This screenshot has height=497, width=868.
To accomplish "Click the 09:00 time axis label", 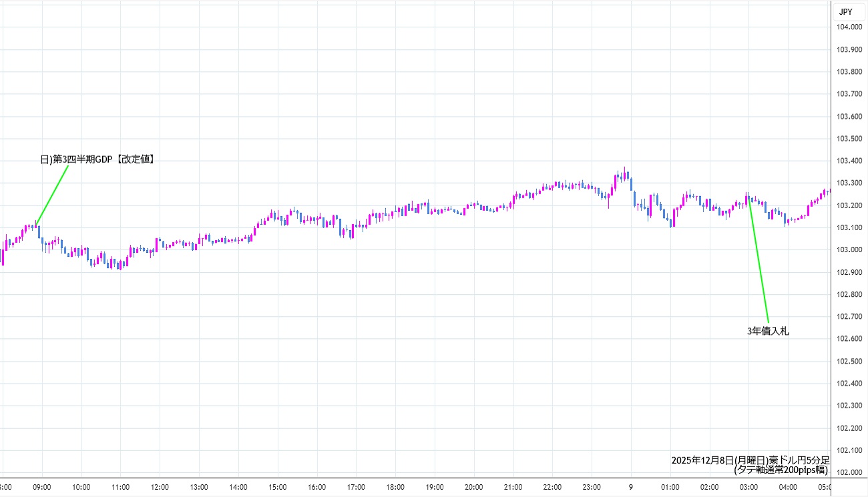I will point(41,487).
